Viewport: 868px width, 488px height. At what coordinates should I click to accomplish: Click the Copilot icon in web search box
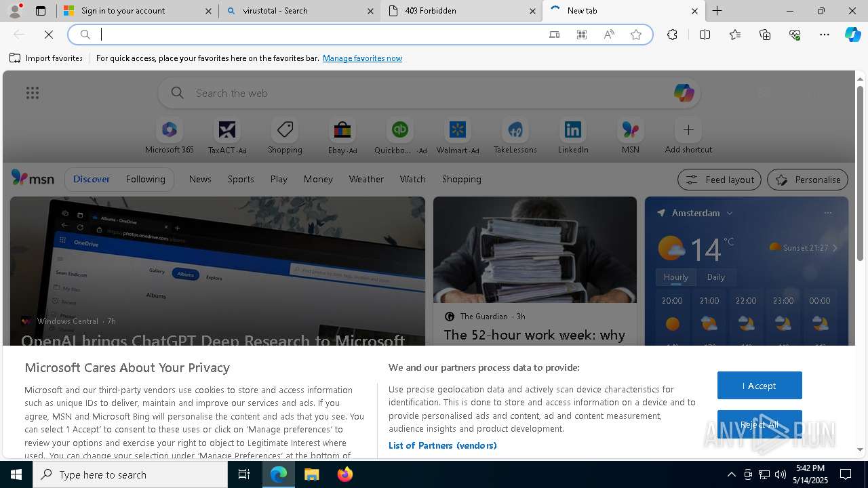(x=684, y=93)
